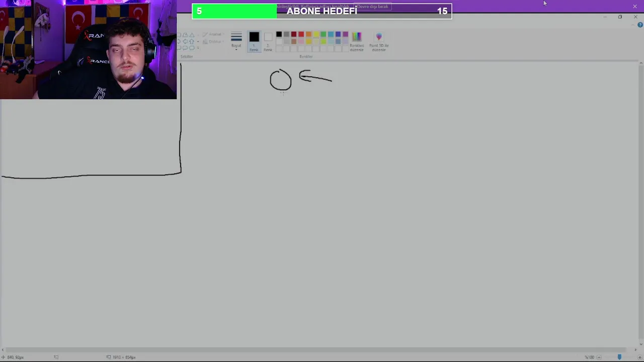Image resolution: width=644 pixels, height=362 pixels.
Task: Select the left arrow shape
Action: point(185,41)
